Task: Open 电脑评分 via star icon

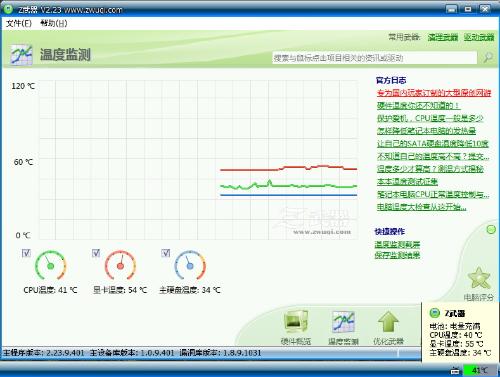Action: pyautogui.click(x=479, y=278)
